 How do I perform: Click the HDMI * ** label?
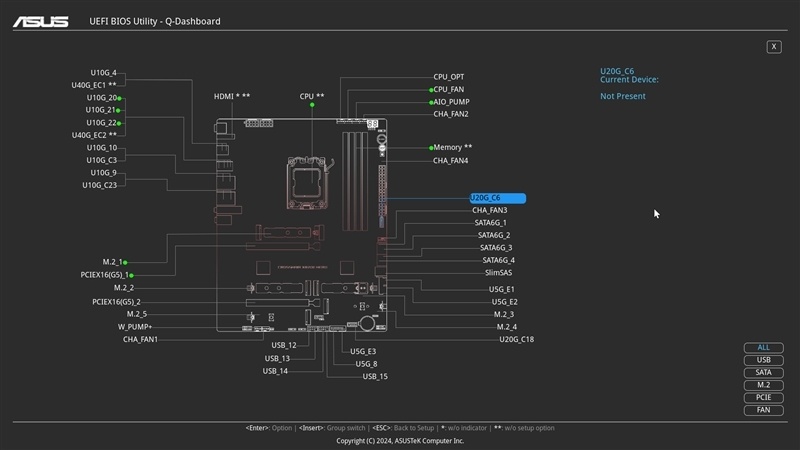tap(232, 96)
